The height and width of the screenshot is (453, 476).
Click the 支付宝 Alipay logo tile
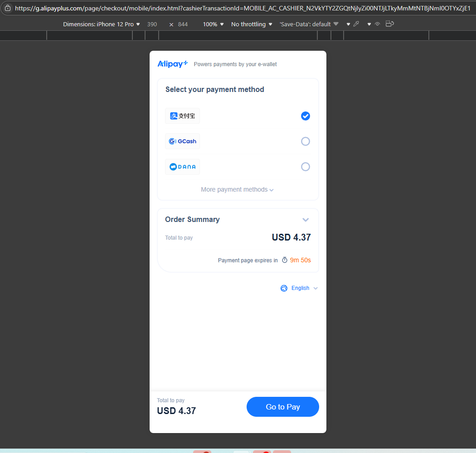click(x=182, y=116)
